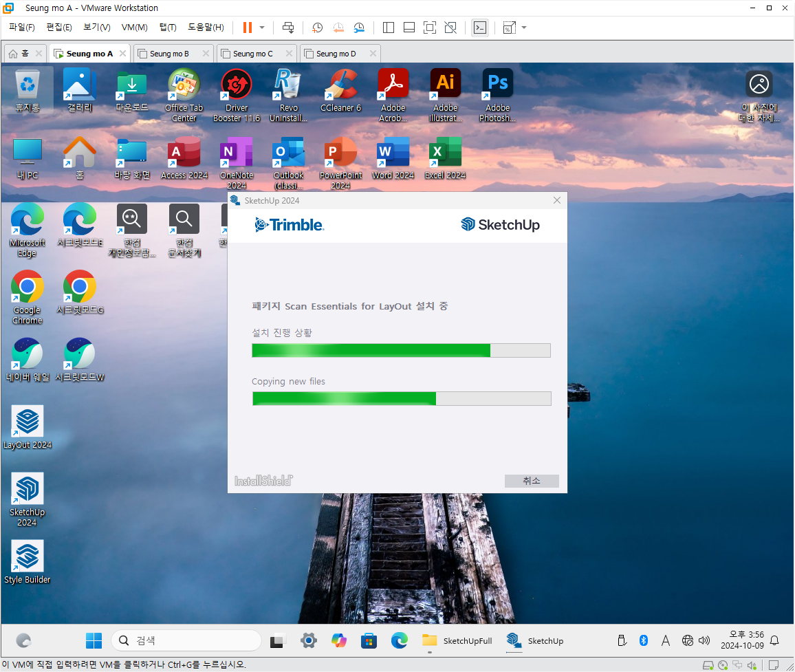
Task: Open the SketchUp installer taskbar item
Action: 534,640
